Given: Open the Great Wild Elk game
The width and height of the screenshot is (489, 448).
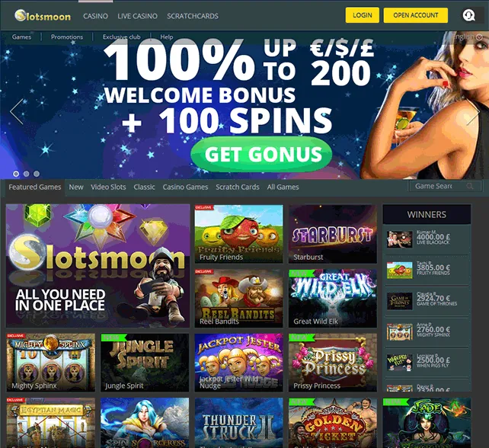Looking at the screenshot, I should (x=332, y=298).
